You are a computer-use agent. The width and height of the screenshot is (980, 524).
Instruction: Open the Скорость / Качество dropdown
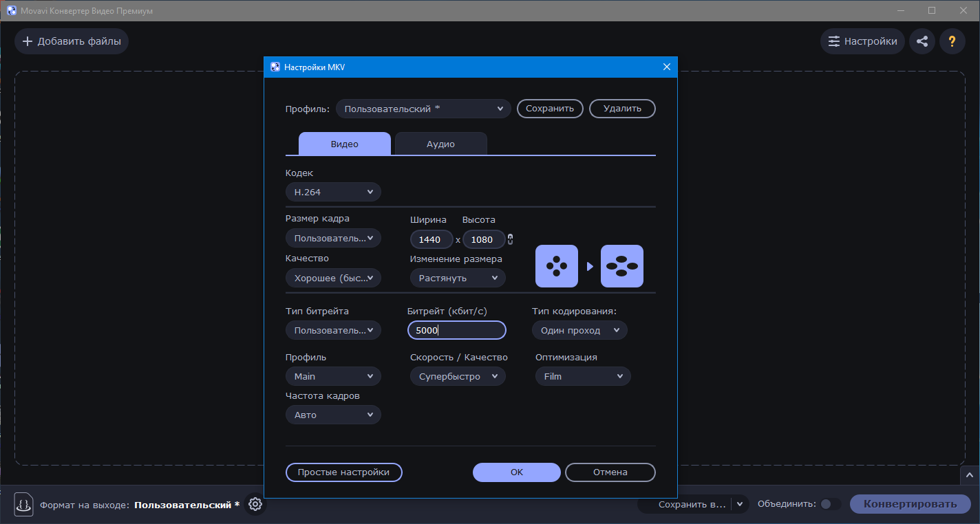click(458, 376)
